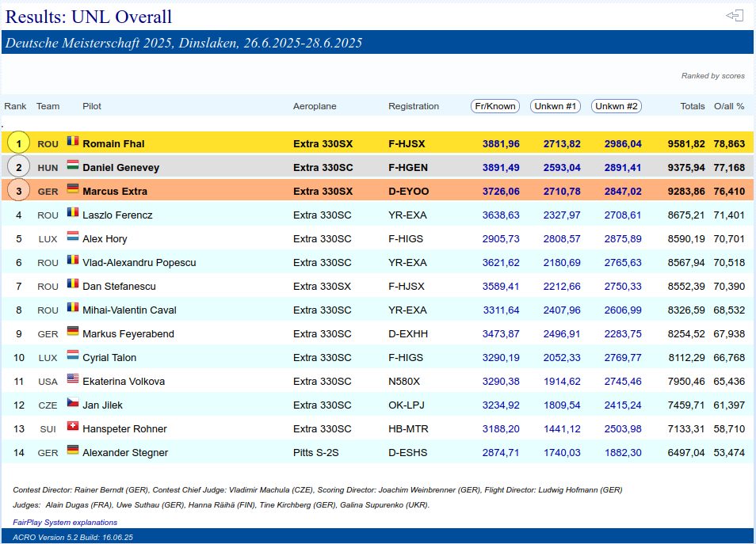The height and width of the screenshot is (544, 756).
Task: Open the Unkwn #2 results button
Action: [x=617, y=106]
